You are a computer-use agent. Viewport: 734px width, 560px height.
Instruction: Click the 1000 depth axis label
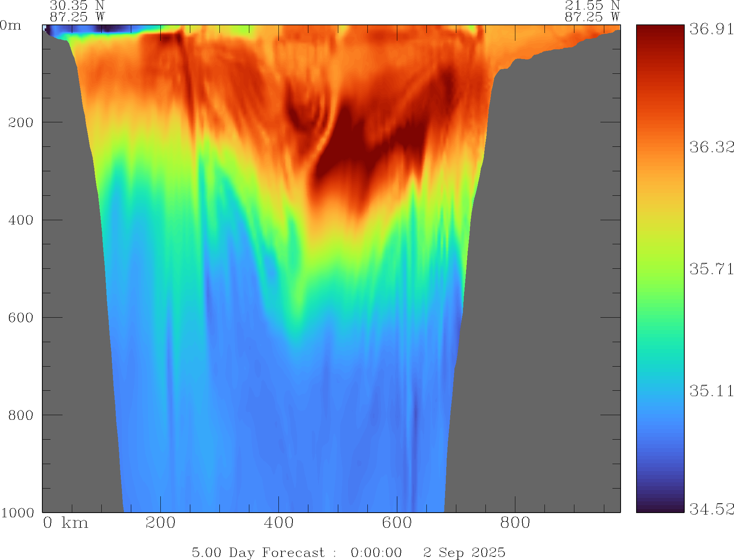[x=17, y=513]
